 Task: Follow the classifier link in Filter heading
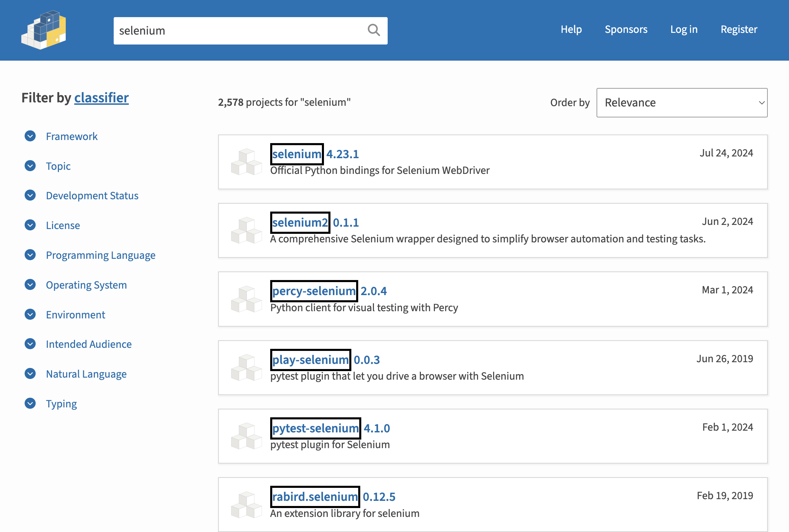pos(102,98)
